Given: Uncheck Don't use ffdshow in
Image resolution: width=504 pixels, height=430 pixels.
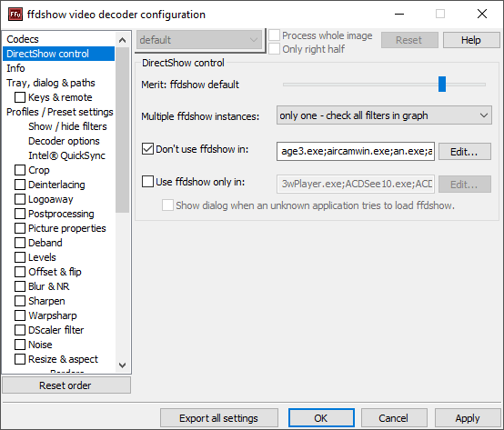Looking at the screenshot, I should (x=148, y=149).
